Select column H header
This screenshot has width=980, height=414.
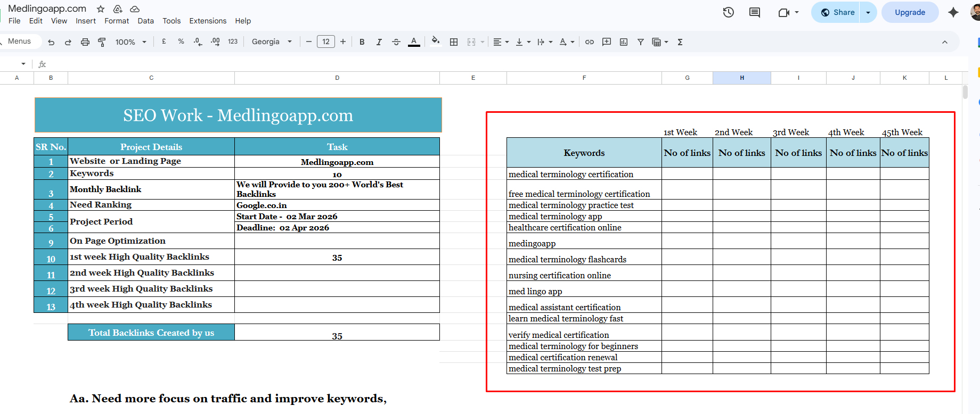click(x=742, y=78)
